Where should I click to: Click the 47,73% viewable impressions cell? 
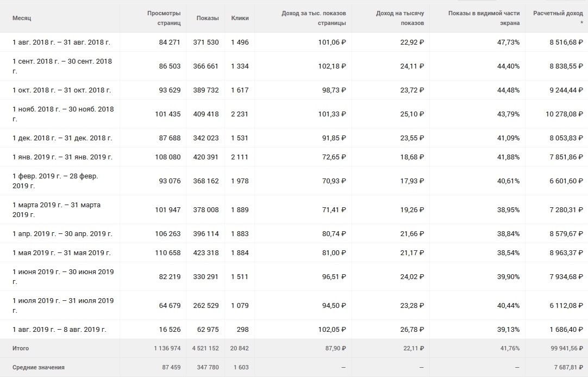(x=508, y=42)
